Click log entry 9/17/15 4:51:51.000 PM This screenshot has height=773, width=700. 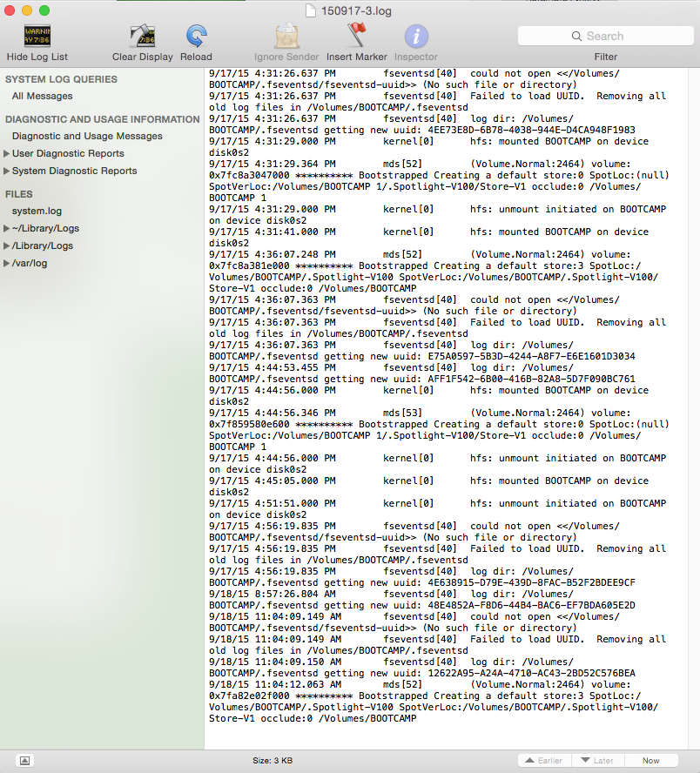(x=438, y=508)
